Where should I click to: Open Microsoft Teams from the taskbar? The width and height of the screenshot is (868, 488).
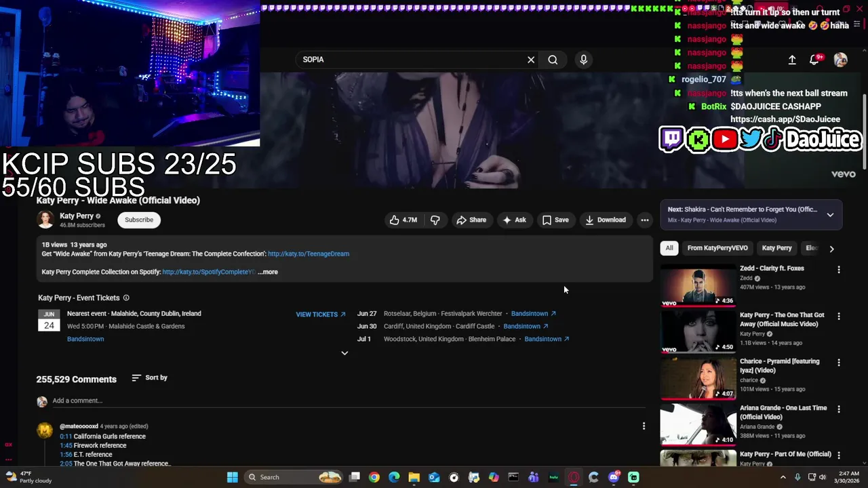point(534,477)
